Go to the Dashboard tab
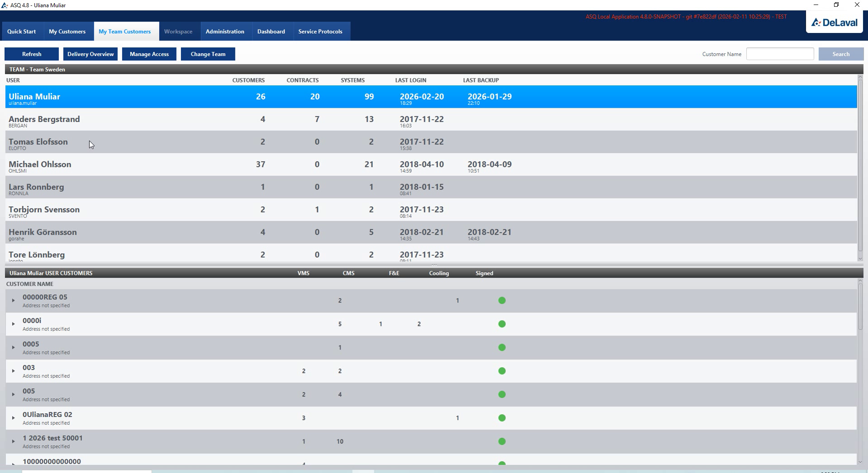 pos(271,32)
